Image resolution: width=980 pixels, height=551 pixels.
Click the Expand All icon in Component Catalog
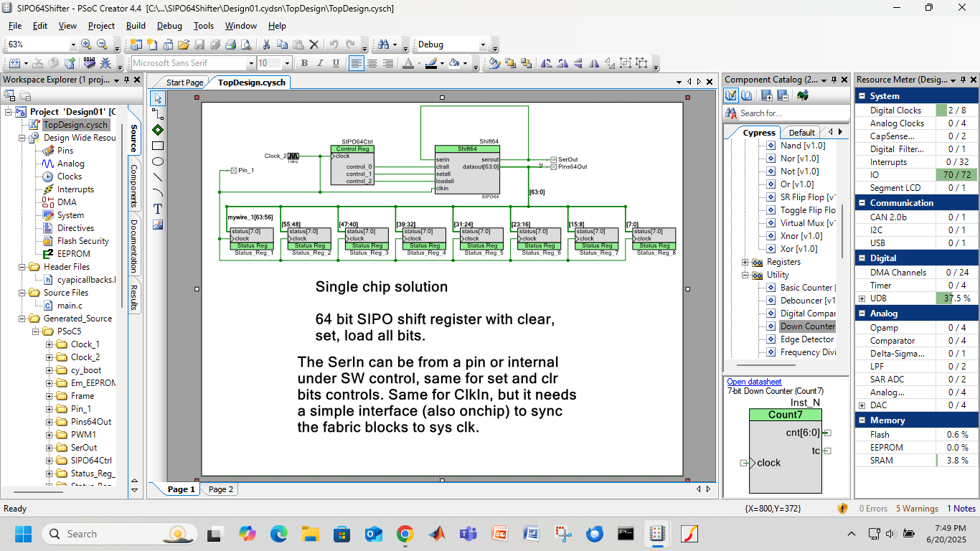pyautogui.click(x=767, y=95)
